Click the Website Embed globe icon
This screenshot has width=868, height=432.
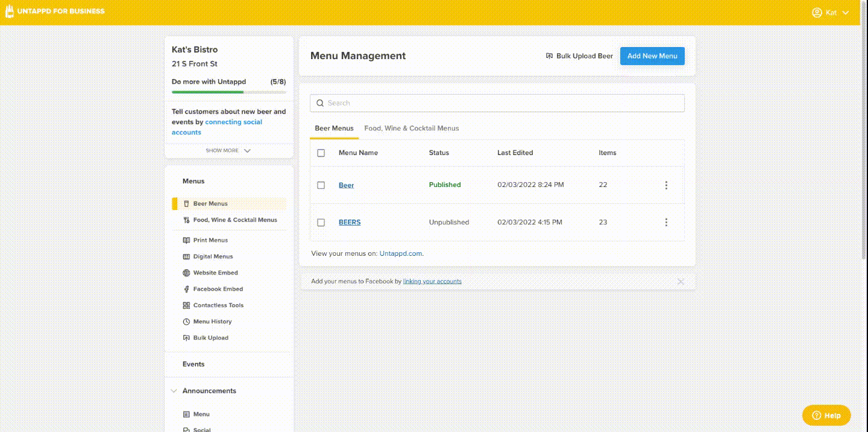(x=187, y=273)
